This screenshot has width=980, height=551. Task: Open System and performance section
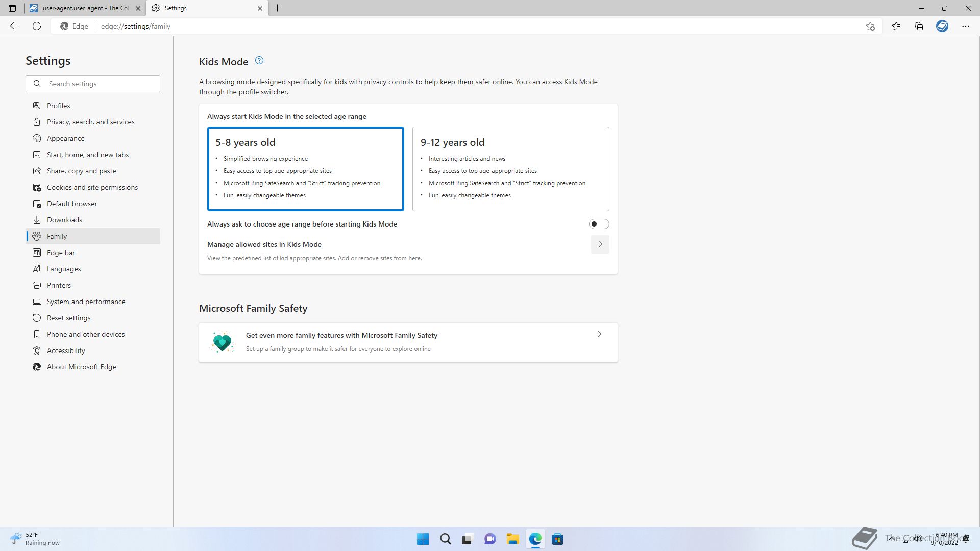coord(93,302)
